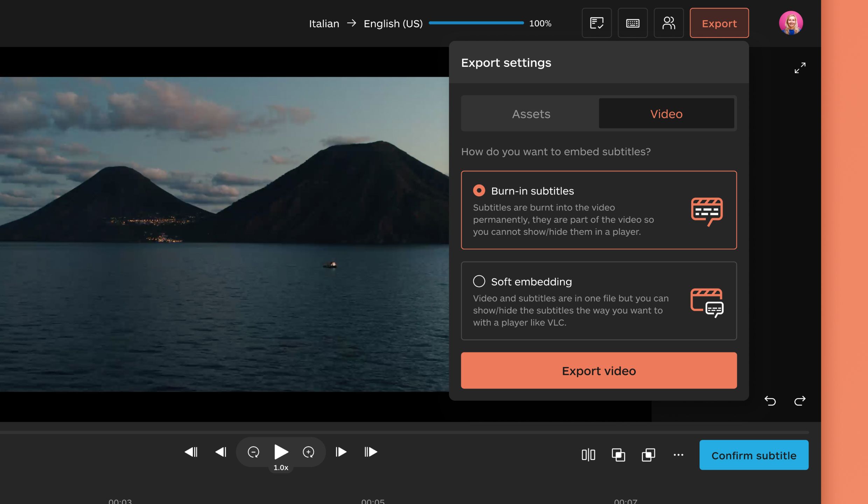Jump to the previous subtitle

point(191,452)
